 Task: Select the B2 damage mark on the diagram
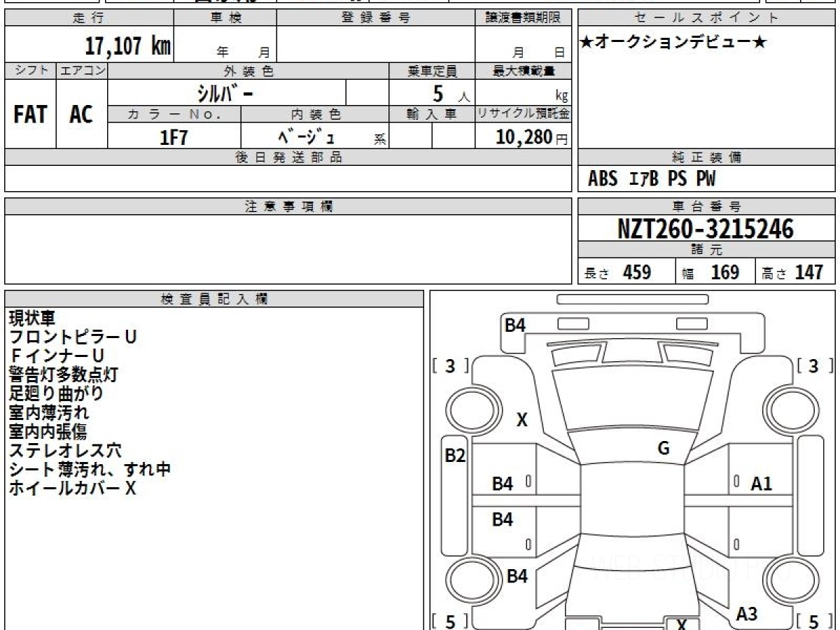pyautogui.click(x=455, y=456)
